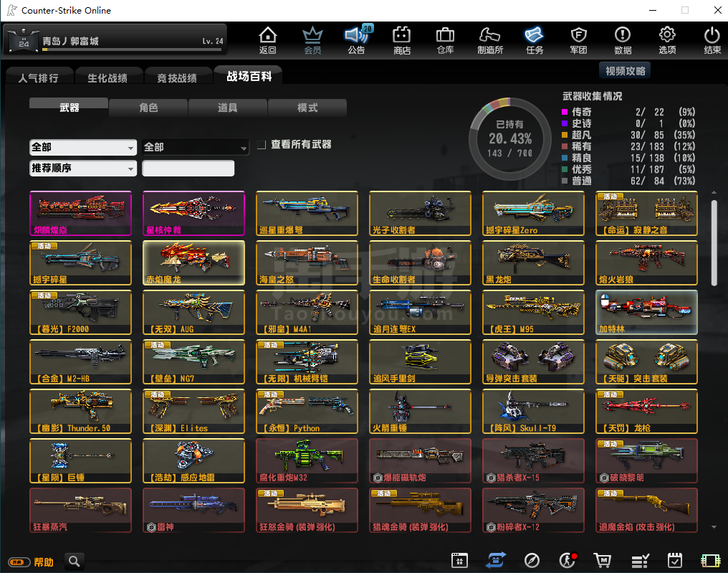Screen dimensions: 728x573
Task: Click the 帮助 help link
Action: pyautogui.click(x=44, y=562)
